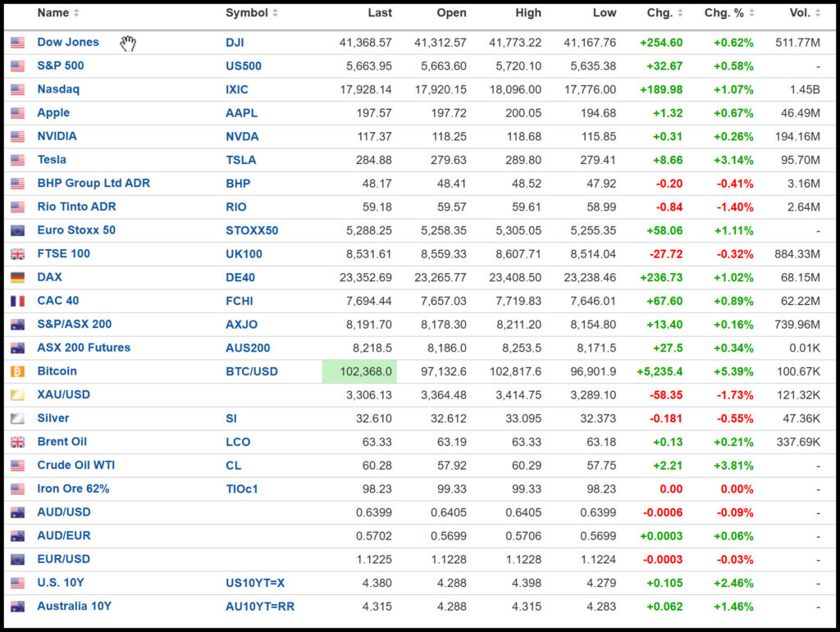840x632 pixels.
Task: Click the flag icon beside NVIDIA
Action: click(18, 137)
